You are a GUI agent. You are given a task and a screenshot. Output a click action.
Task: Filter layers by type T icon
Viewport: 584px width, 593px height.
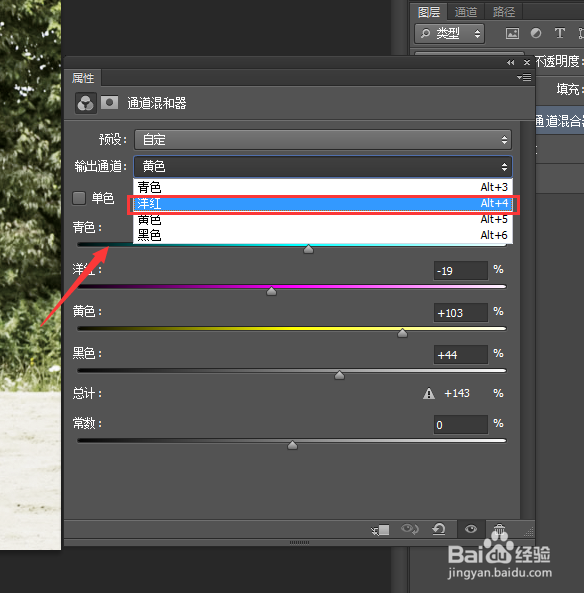[559, 33]
